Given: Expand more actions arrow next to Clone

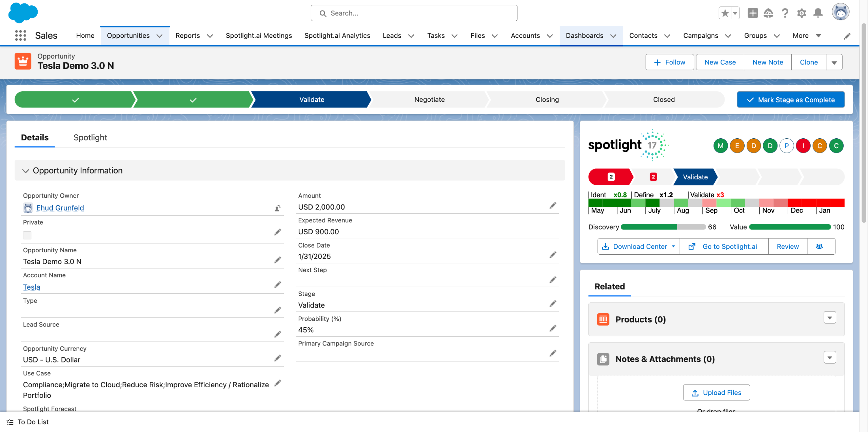Looking at the screenshot, I should coord(834,62).
